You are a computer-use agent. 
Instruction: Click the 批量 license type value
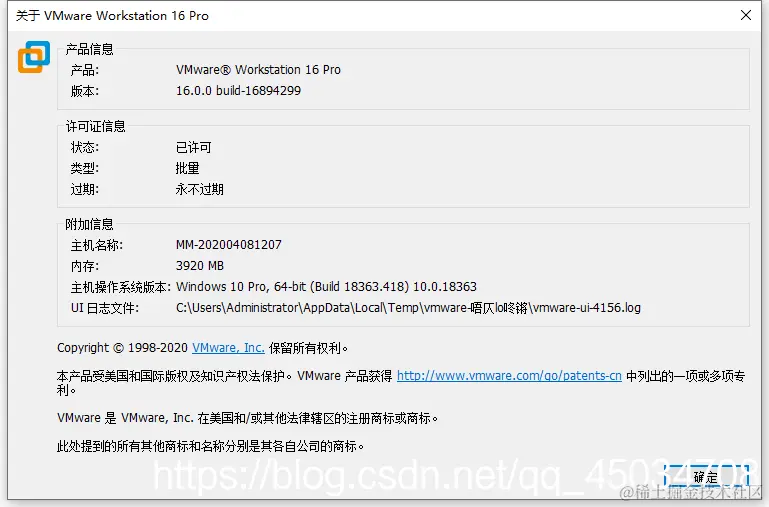(187, 168)
